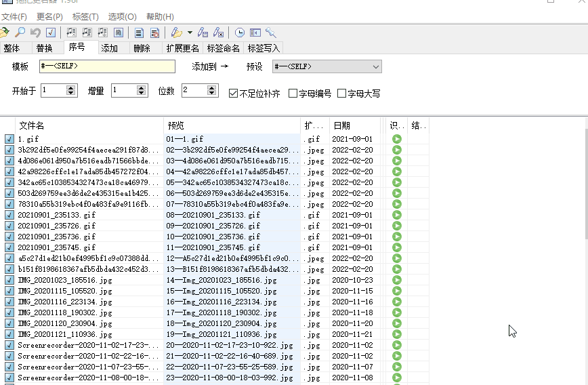
Task: Open the dropdown arrow beside the pen-folder icon
Action: tap(190, 33)
